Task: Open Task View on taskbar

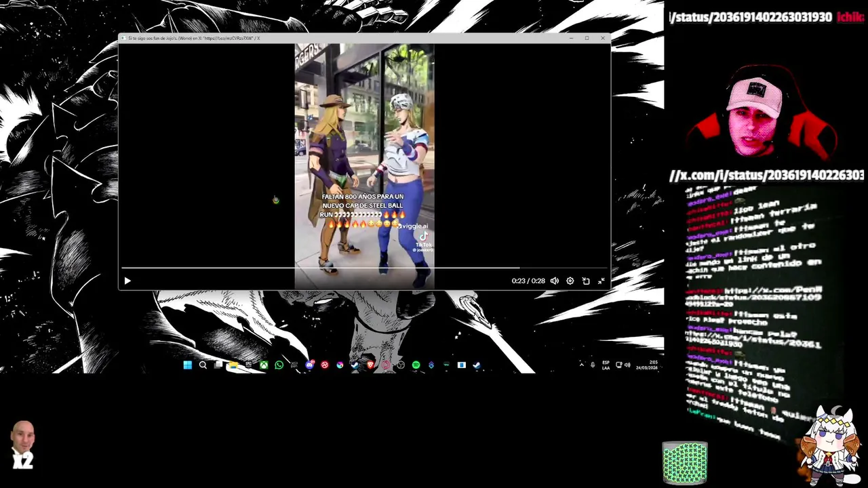Action: [x=218, y=365]
